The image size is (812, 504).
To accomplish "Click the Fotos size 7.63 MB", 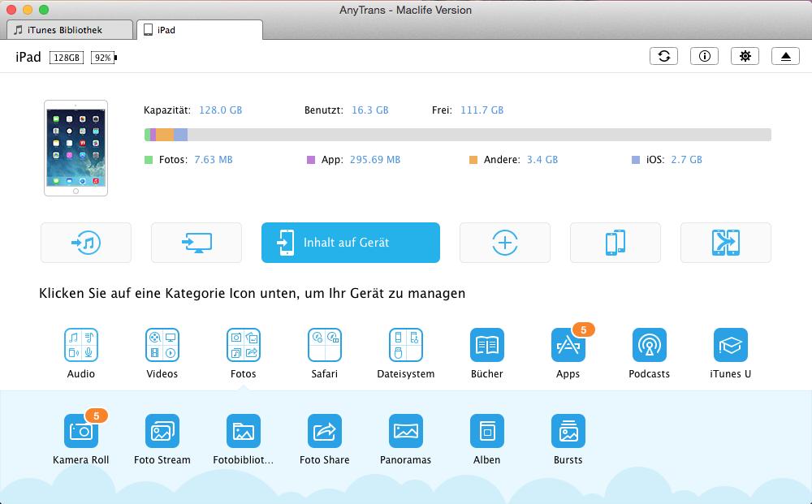I will (x=214, y=160).
